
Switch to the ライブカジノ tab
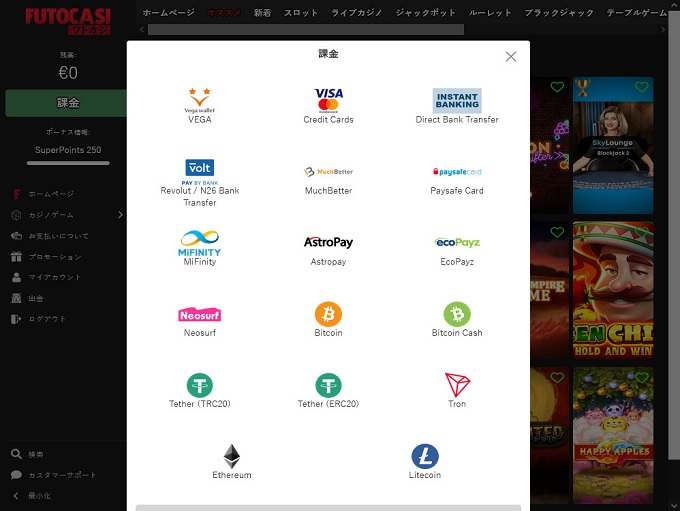pos(358,13)
